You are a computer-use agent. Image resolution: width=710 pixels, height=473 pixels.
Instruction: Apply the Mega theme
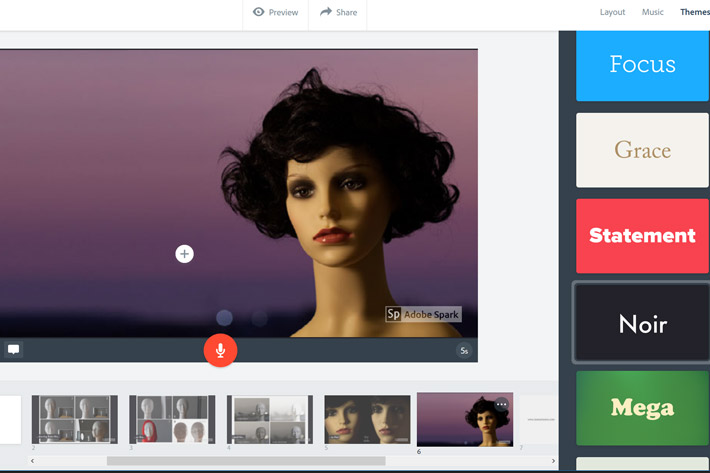(642, 408)
